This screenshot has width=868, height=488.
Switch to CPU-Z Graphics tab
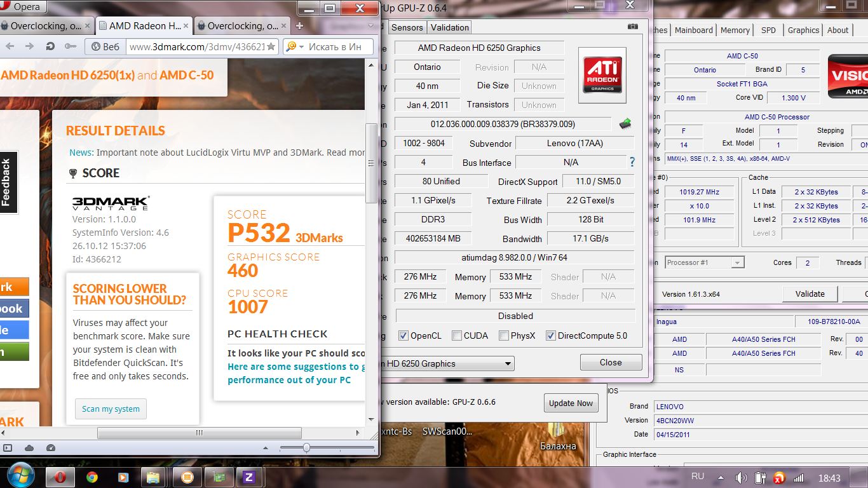[803, 30]
